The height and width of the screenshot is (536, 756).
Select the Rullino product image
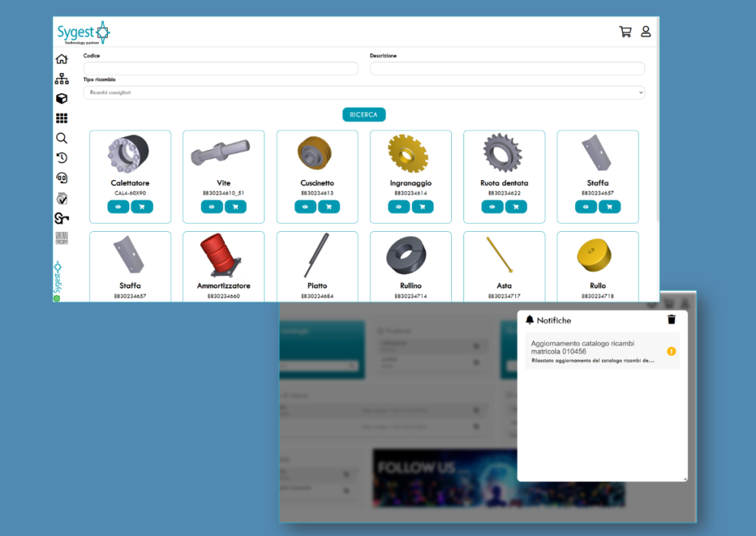(407, 255)
